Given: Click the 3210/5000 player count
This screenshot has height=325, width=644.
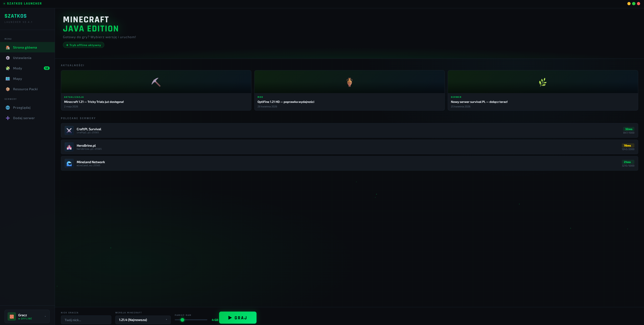Looking at the screenshot, I should coord(628,166).
